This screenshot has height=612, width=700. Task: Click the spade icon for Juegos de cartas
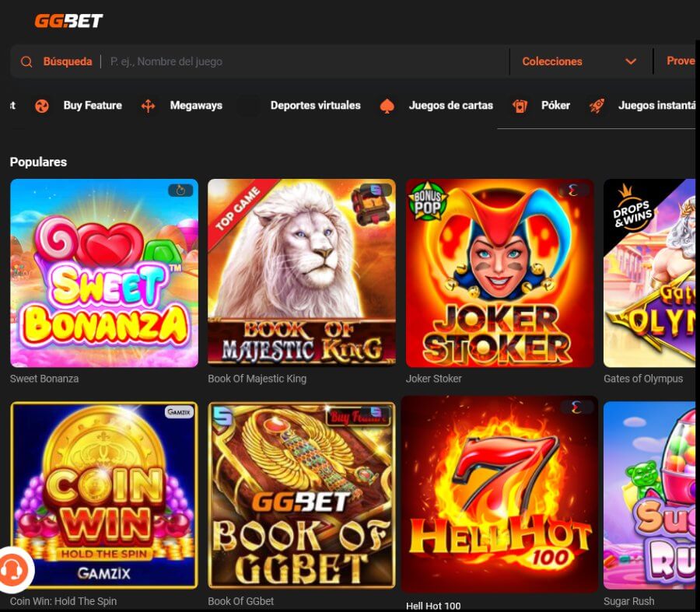[x=387, y=106]
